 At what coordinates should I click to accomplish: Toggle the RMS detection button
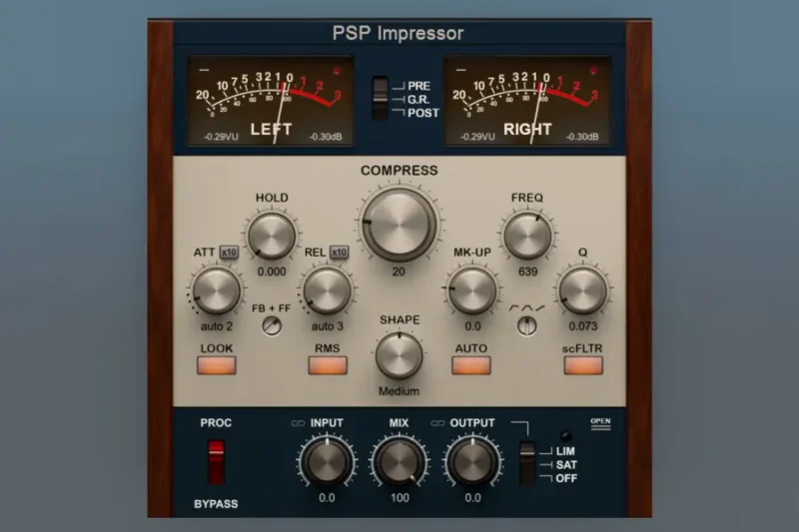coord(328,365)
